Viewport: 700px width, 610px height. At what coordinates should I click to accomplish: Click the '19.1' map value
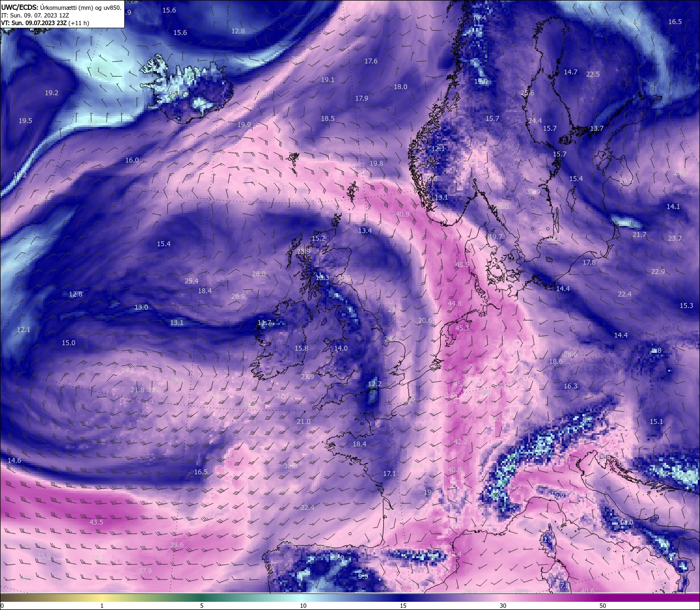[x=328, y=80]
